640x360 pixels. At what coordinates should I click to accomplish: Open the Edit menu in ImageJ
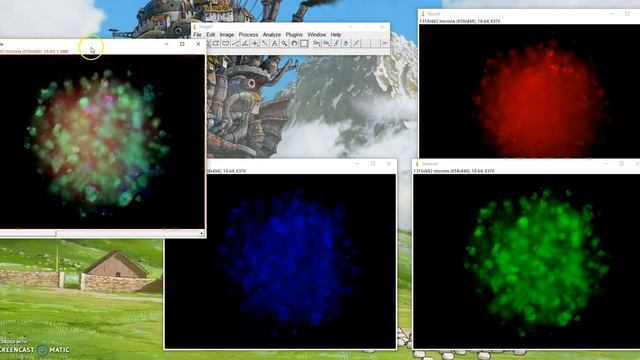[211, 35]
